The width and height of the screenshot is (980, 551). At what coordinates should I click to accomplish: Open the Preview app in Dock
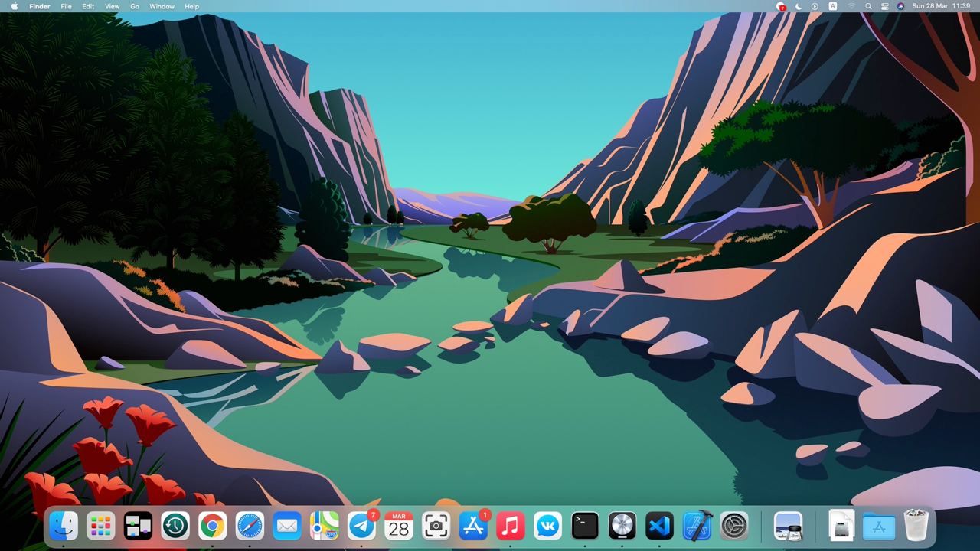(788, 526)
